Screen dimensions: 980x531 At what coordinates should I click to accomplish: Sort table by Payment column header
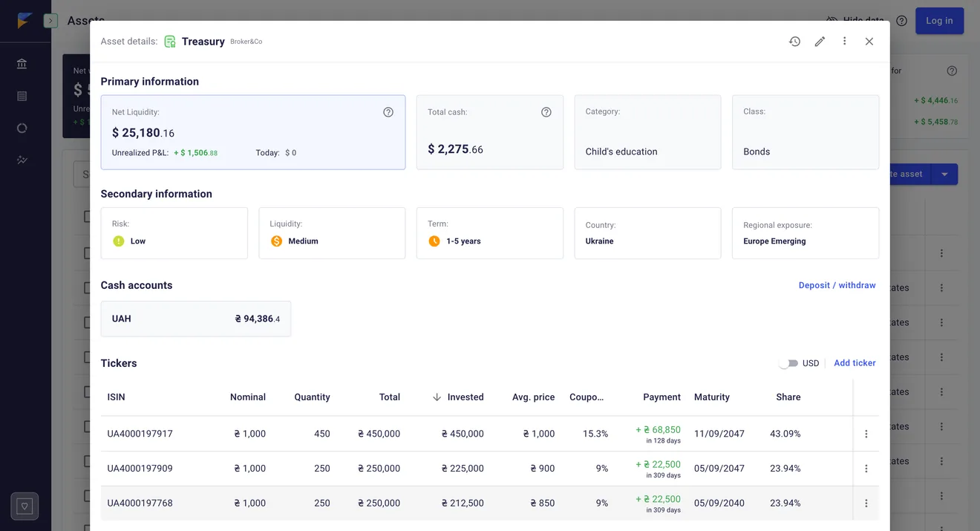661,397
